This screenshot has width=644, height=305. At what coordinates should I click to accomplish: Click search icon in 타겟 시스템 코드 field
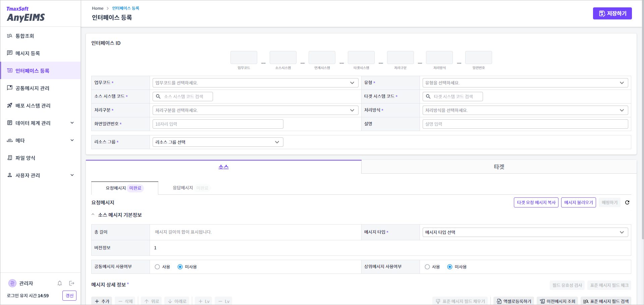coord(428,97)
